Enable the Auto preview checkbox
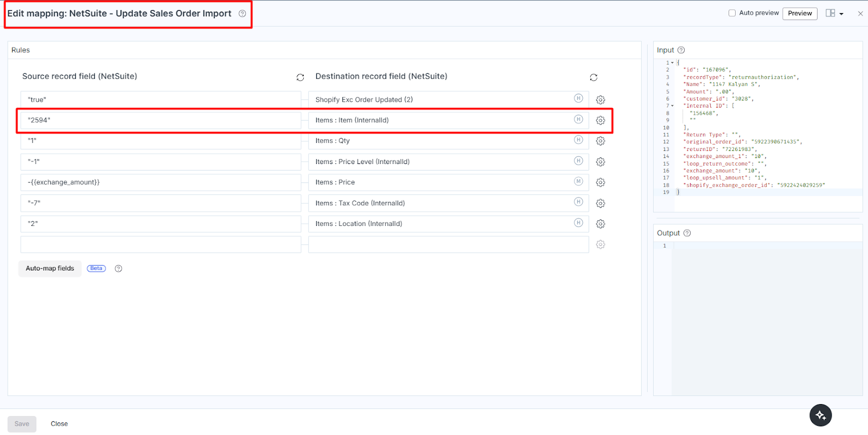This screenshot has height=435, width=868. click(x=732, y=13)
